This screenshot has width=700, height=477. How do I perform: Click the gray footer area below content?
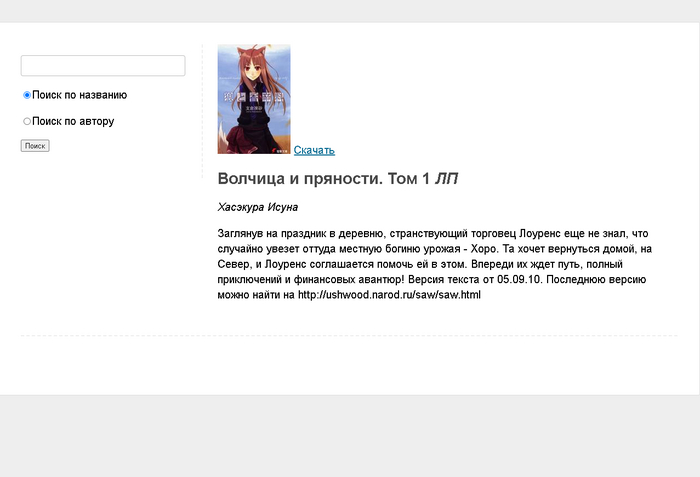click(350, 435)
